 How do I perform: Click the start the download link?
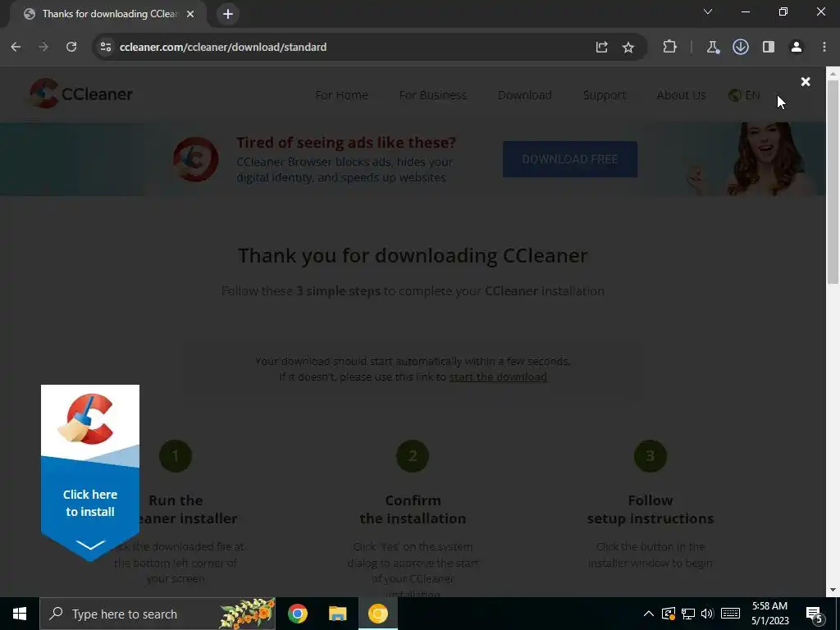click(x=498, y=377)
